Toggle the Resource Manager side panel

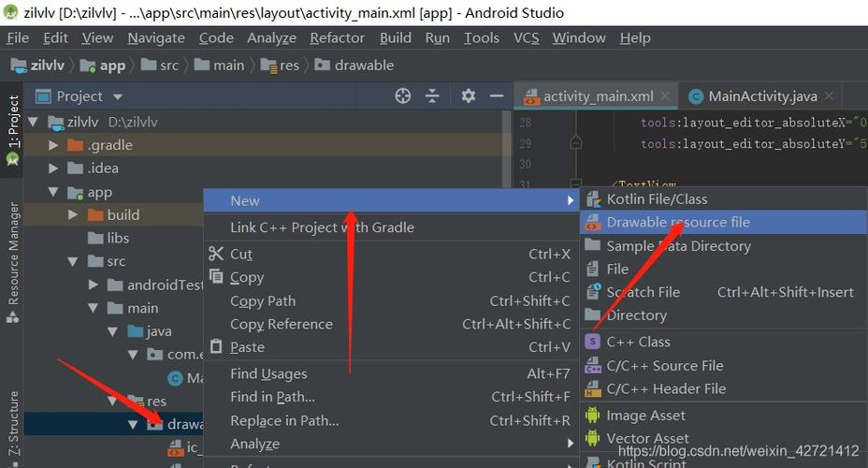coord(12,262)
